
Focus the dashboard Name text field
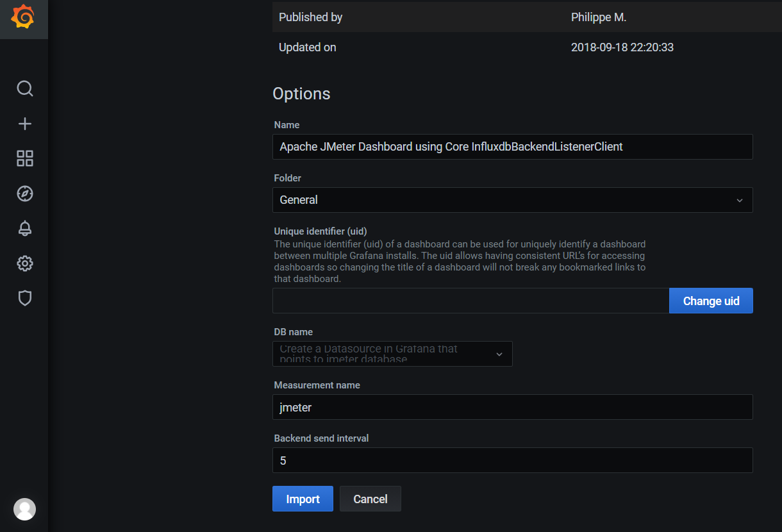(x=512, y=147)
